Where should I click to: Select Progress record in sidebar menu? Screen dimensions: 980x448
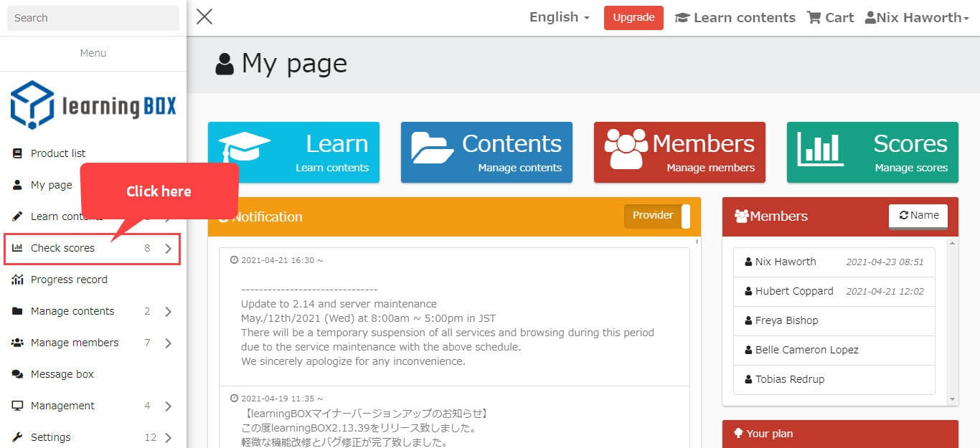point(69,280)
